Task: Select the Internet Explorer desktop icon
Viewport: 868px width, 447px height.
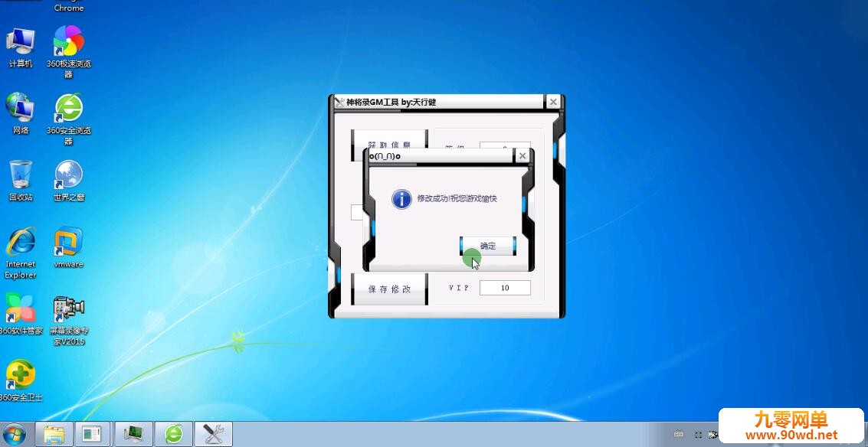Action: point(21,253)
